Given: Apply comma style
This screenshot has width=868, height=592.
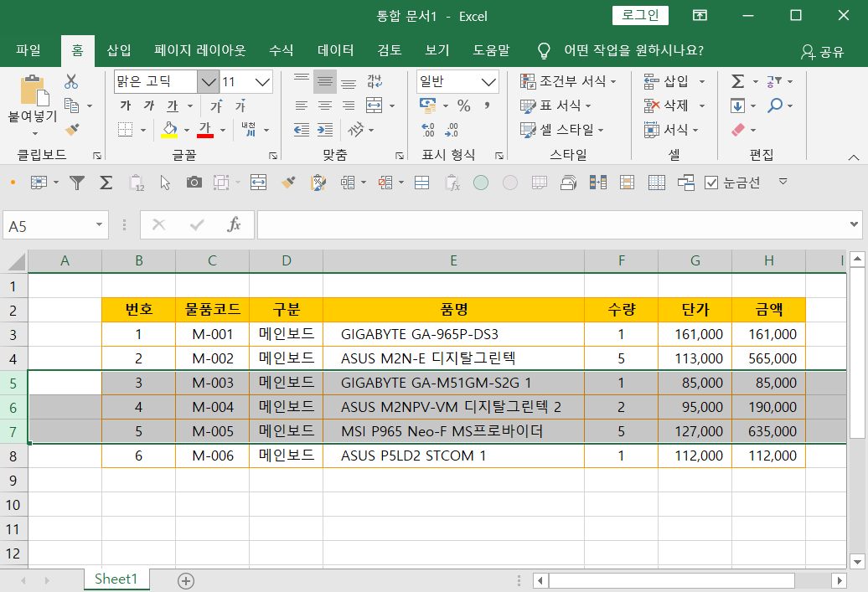Looking at the screenshot, I should tap(487, 106).
